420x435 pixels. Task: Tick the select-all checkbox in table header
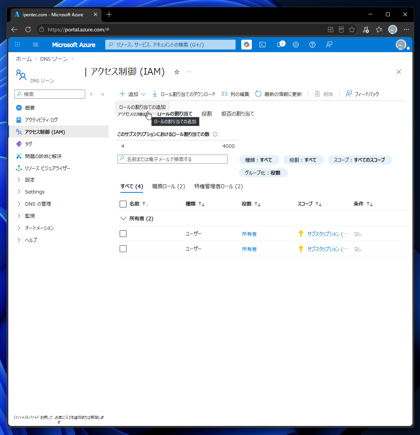[123, 204]
